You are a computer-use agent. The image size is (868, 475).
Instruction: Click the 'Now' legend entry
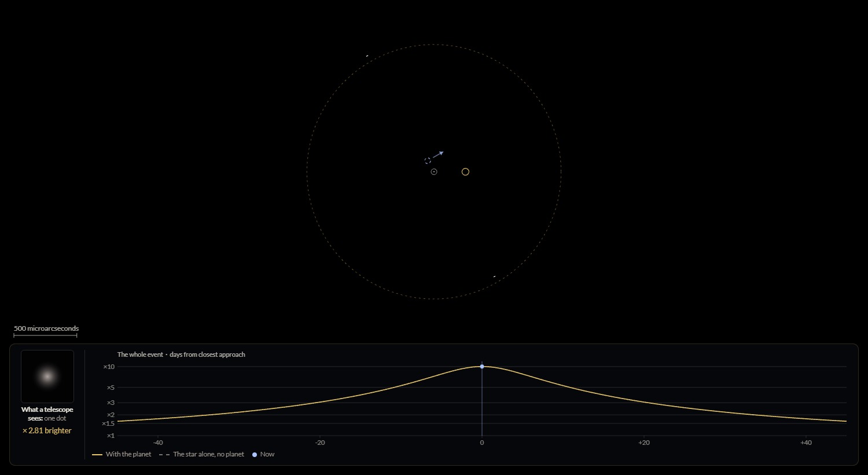(263, 454)
